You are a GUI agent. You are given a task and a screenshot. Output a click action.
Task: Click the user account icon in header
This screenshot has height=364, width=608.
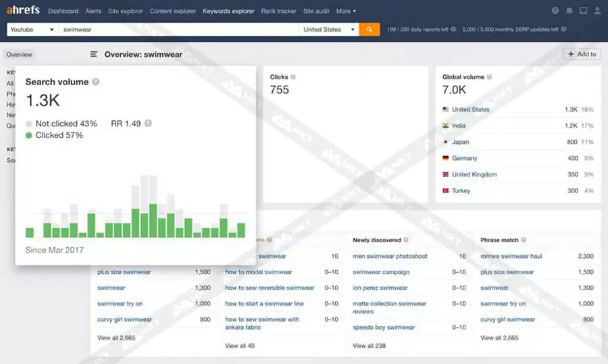point(596,11)
